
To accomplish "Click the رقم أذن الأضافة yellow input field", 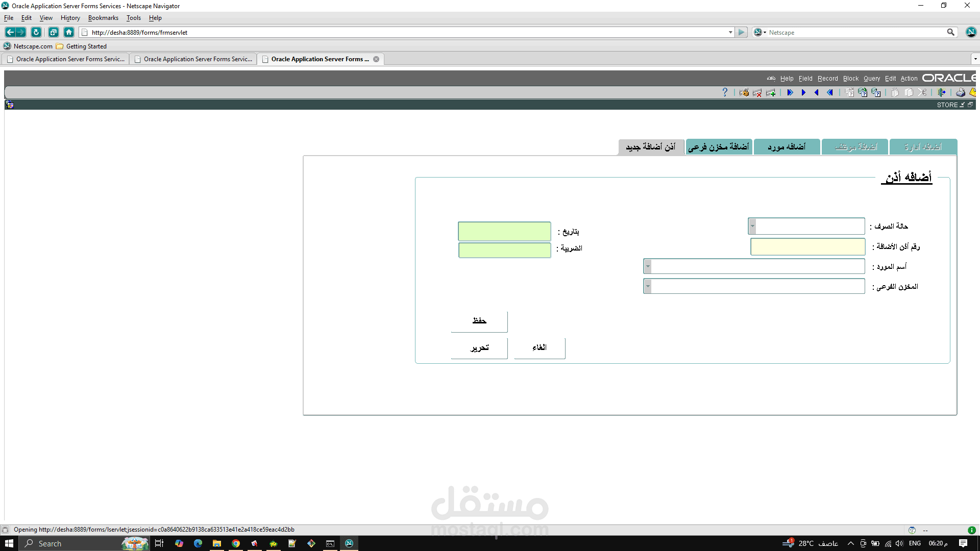I will pyautogui.click(x=807, y=247).
